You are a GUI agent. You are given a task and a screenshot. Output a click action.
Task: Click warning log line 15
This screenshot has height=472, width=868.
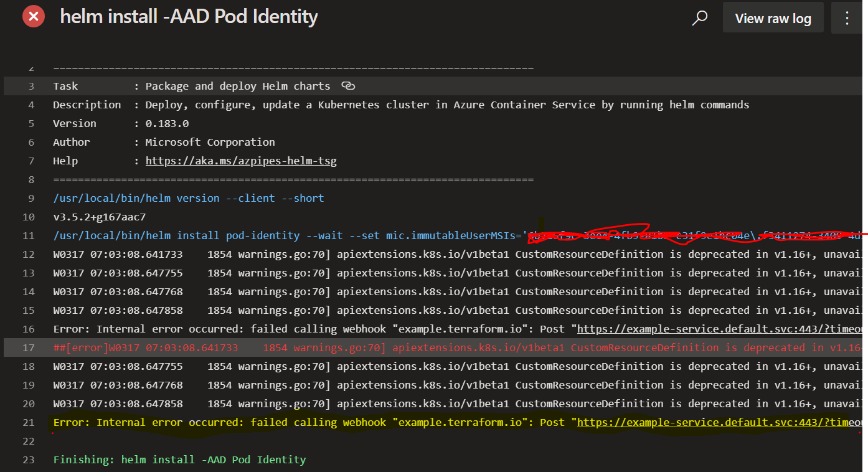(x=458, y=310)
